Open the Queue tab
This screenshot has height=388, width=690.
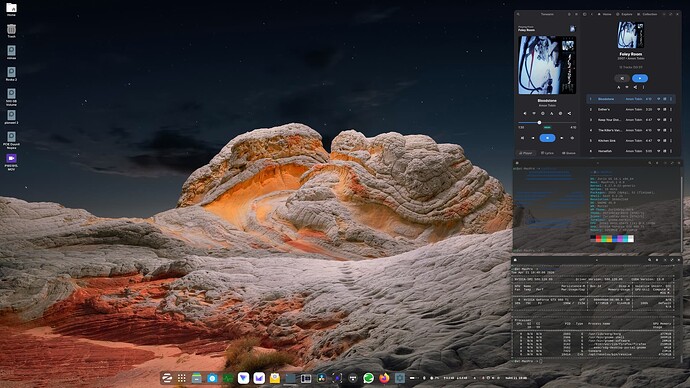569,153
